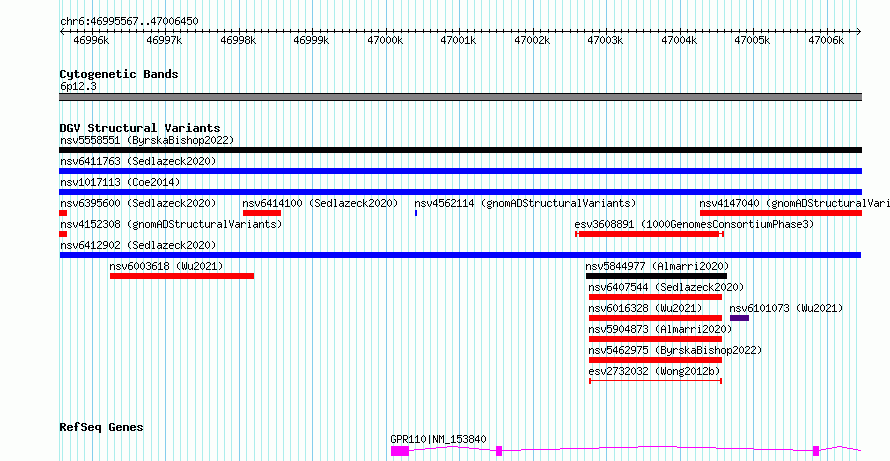
Task: Select the nsv6411763 blue variant bar
Action: click(x=460, y=171)
